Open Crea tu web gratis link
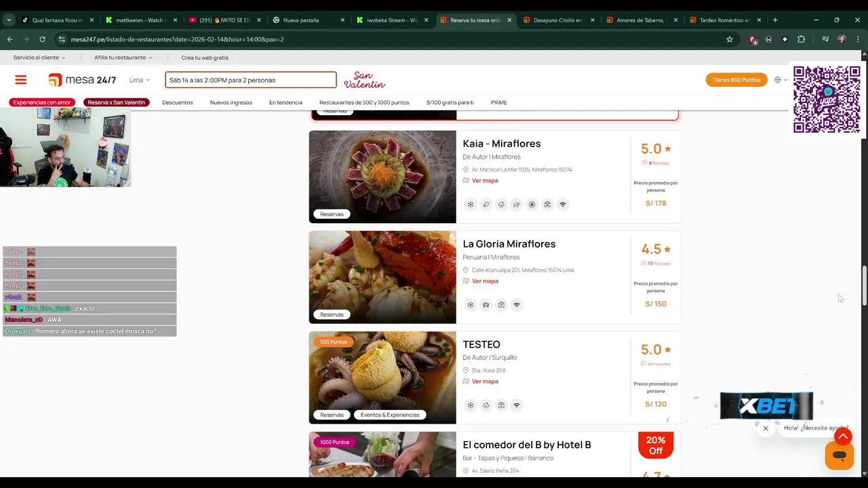The height and width of the screenshot is (488, 868). 205,58
